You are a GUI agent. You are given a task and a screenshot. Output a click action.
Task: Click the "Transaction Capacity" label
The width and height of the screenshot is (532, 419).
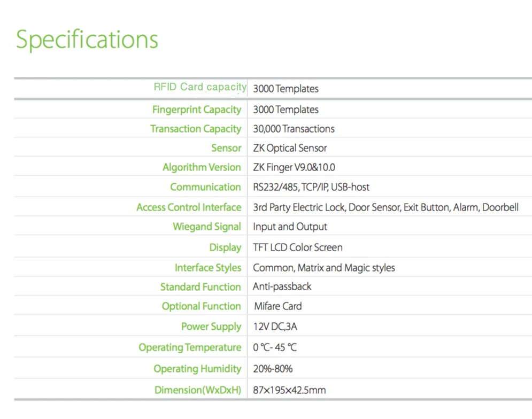pos(196,129)
